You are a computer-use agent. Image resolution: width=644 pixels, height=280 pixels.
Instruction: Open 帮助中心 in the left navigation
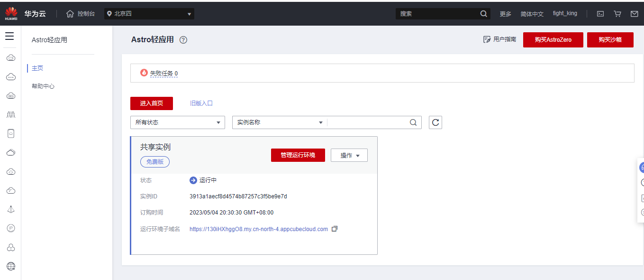43,86
